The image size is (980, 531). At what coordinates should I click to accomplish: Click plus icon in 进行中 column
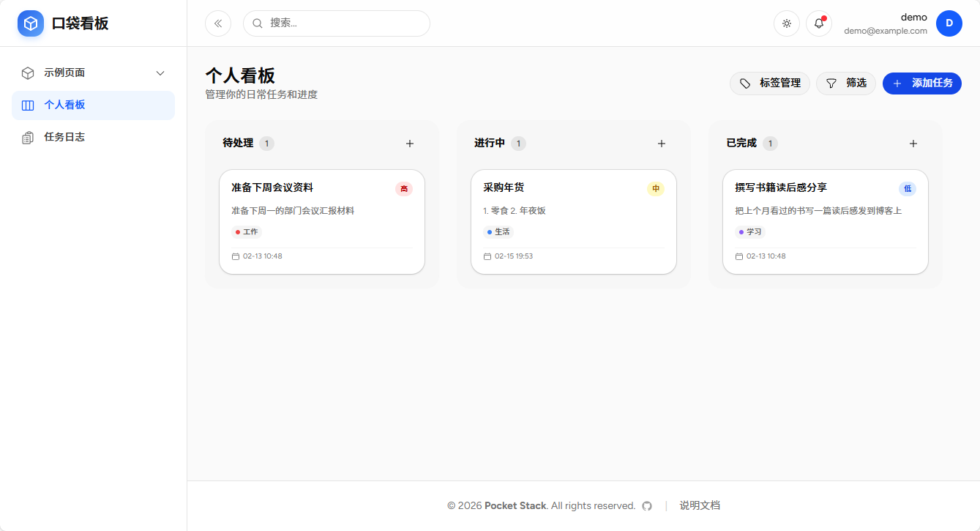(662, 144)
